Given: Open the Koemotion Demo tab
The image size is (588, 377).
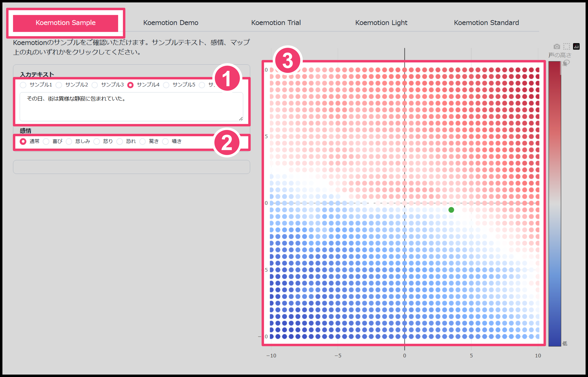Looking at the screenshot, I should click(x=171, y=23).
